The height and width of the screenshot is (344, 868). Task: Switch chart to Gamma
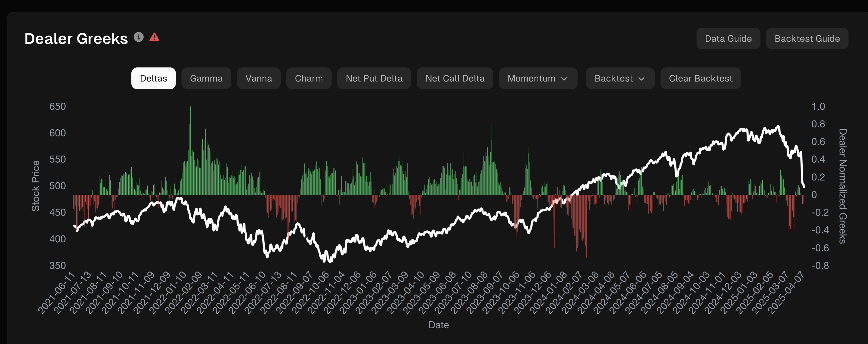coord(206,79)
